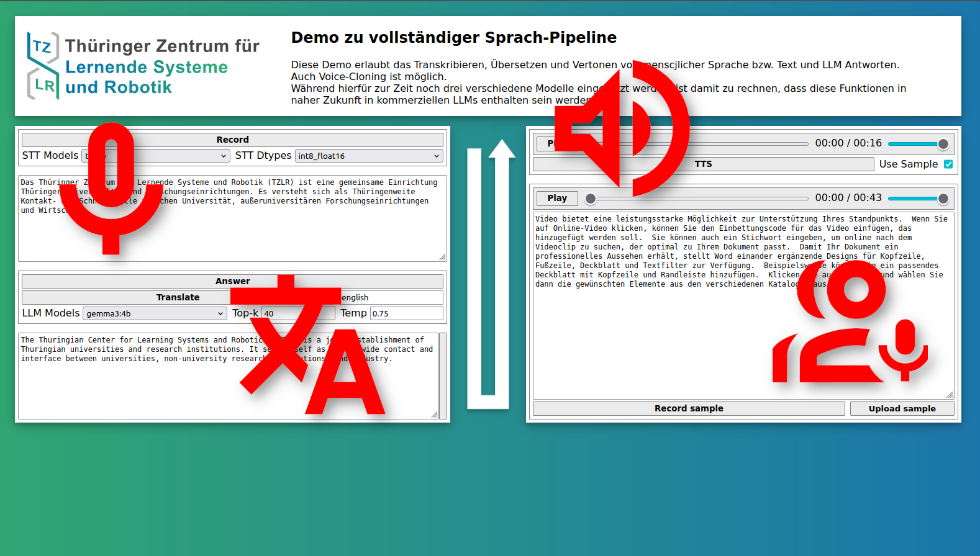Click the seek bar of the 00:43 player
The height and width of the screenshot is (556, 980).
tap(698, 199)
